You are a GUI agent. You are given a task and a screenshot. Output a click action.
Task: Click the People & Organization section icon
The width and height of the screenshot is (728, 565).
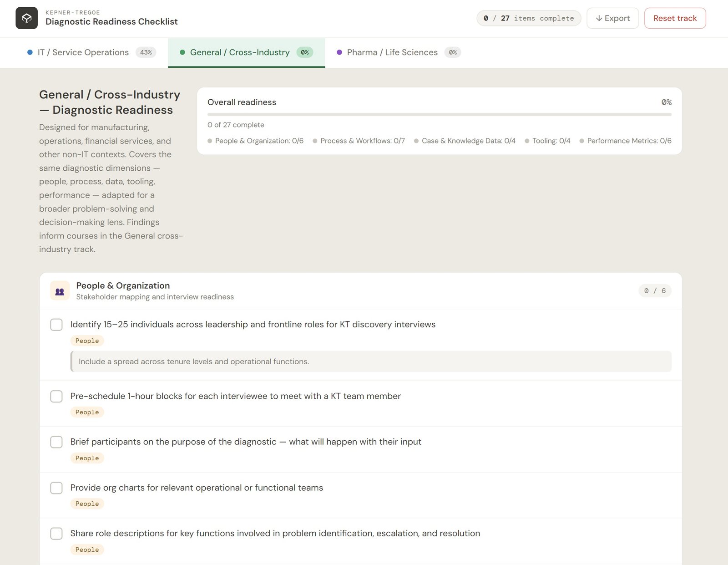[x=60, y=291]
